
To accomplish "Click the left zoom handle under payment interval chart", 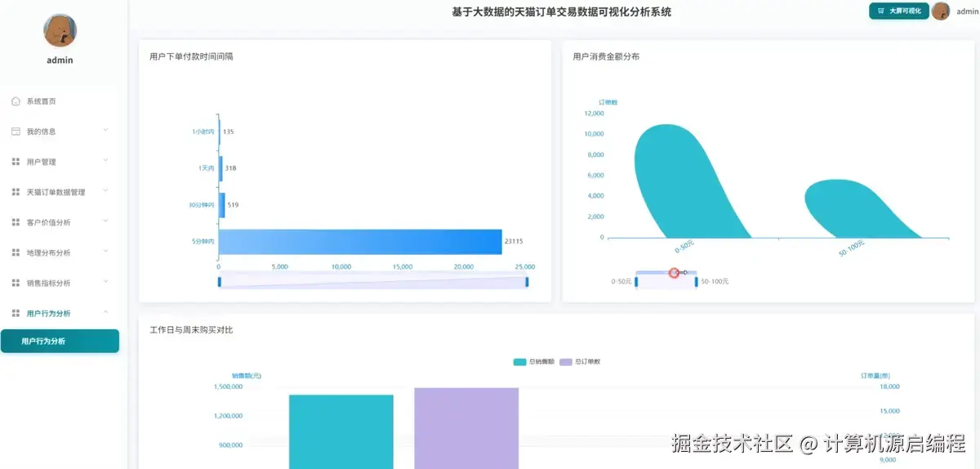I will (x=219, y=282).
